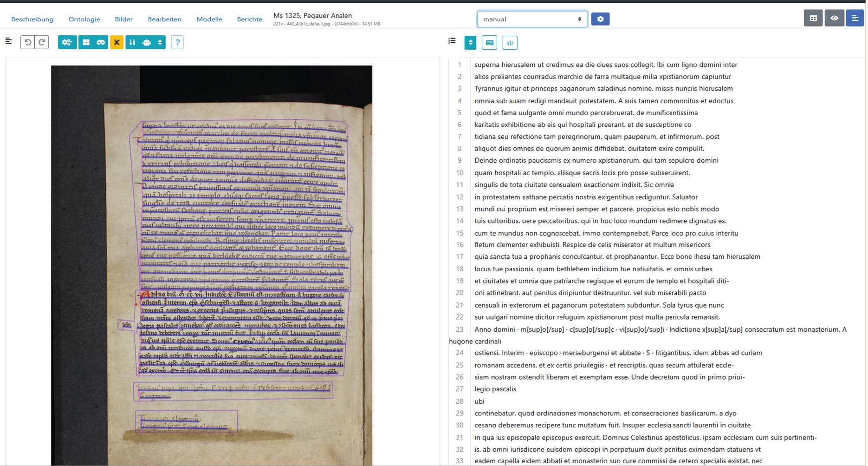The height and width of the screenshot is (466, 868).
Task: Select line 13 'mundi cui proprium est'
Action: [597, 209]
